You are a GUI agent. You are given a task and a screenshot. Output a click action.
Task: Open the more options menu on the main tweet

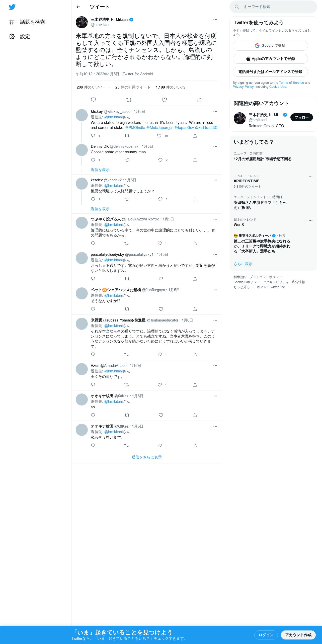tap(215, 20)
